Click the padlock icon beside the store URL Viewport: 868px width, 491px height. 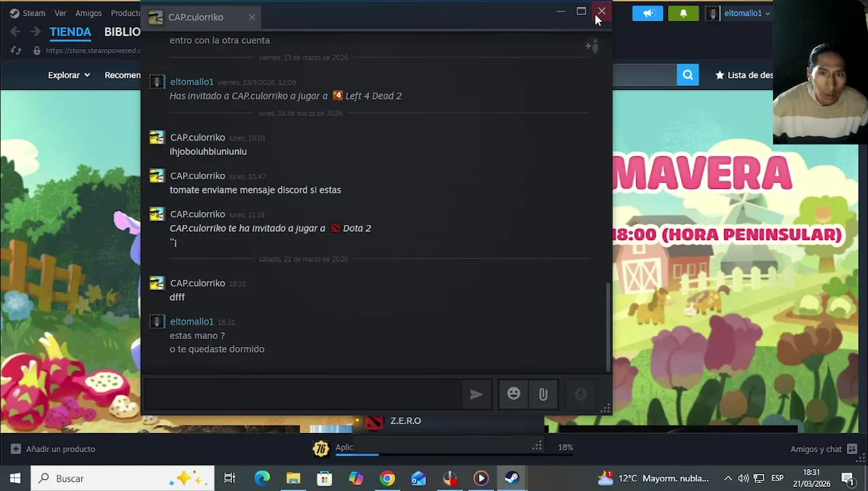point(37,50)
